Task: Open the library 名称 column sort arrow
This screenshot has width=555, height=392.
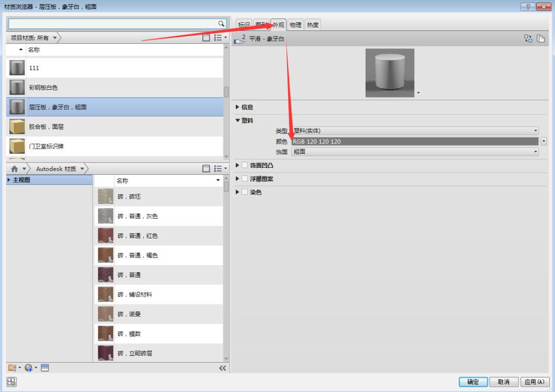Action: pyautogui.click(x=218, y=181)
